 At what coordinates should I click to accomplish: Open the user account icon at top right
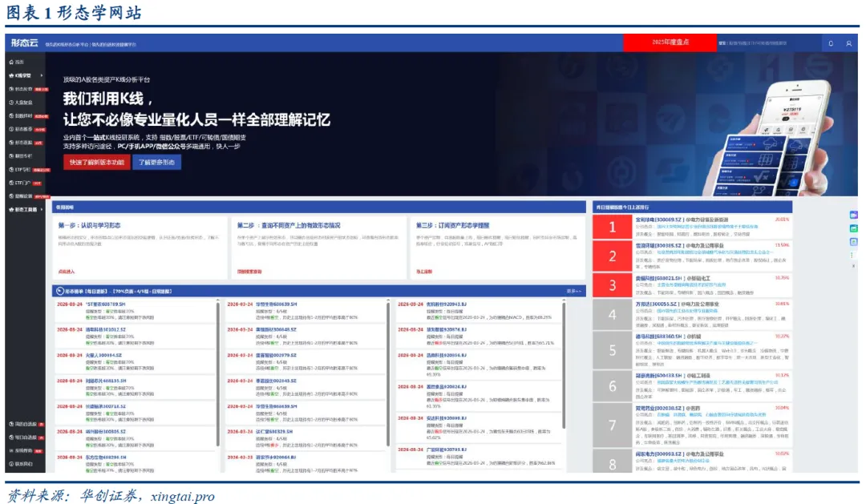tap(848, 43)
